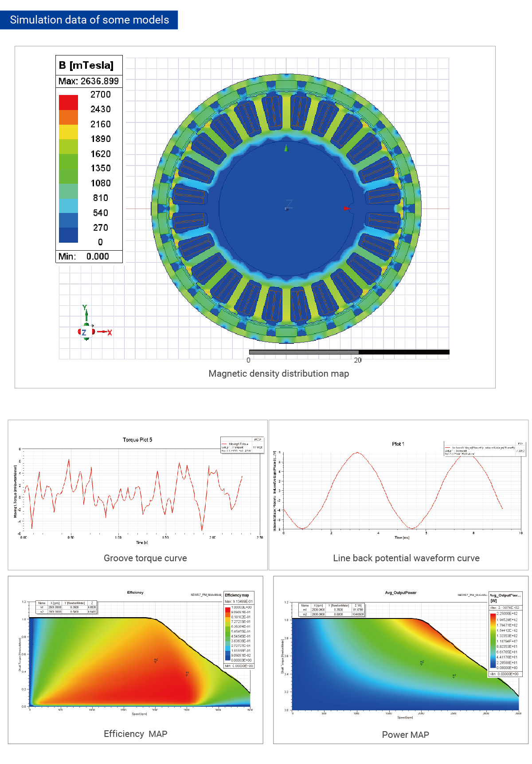Click the green arrow marker atop the rotor

pyautogui.click(x=286, y=148)
